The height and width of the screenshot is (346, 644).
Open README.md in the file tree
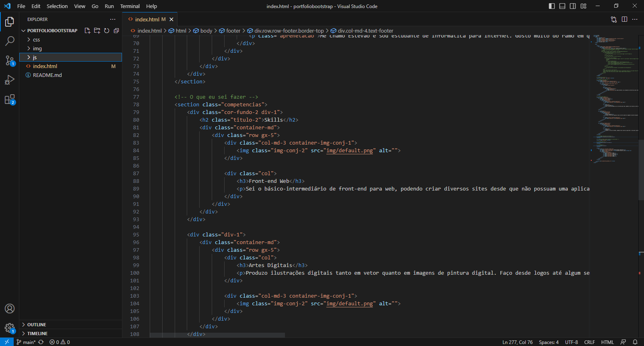[47, 75]
